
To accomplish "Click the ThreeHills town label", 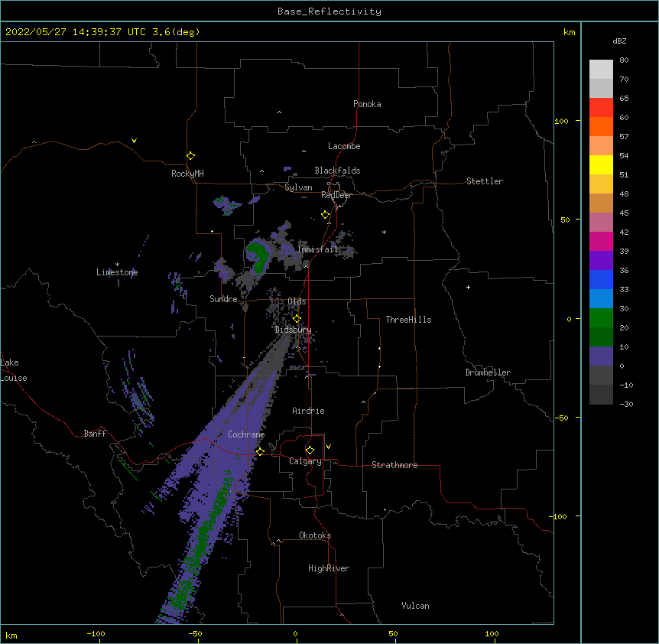I will click(408, 320).
